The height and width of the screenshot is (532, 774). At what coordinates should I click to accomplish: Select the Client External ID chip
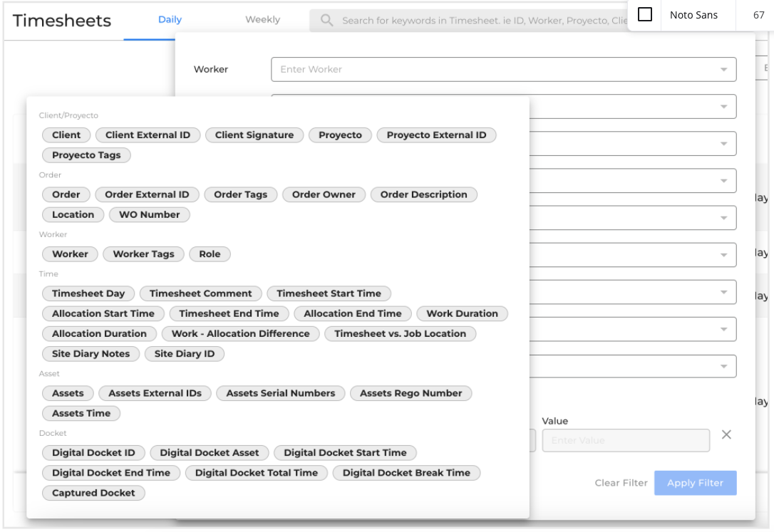(148, 135)
